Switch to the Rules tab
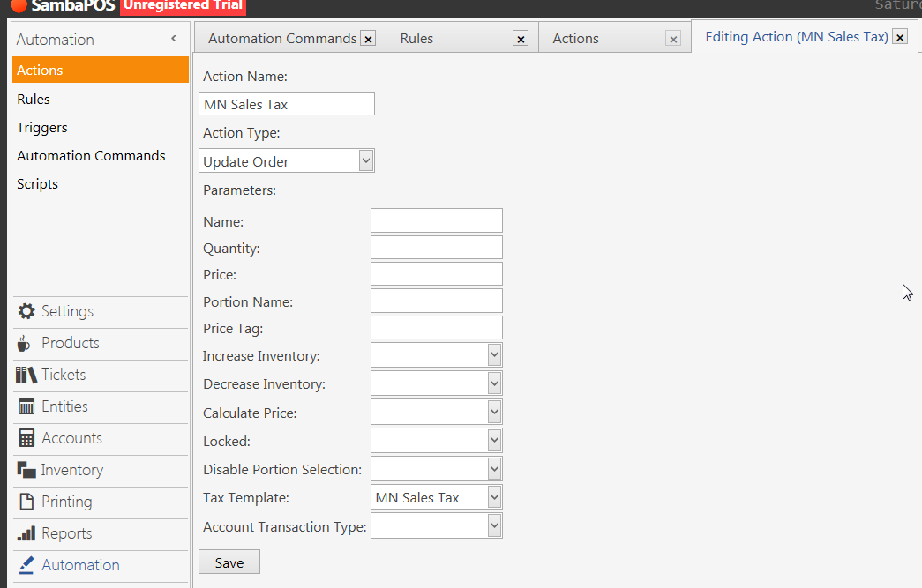Screen dimensions: 922x588 (416, 39)
